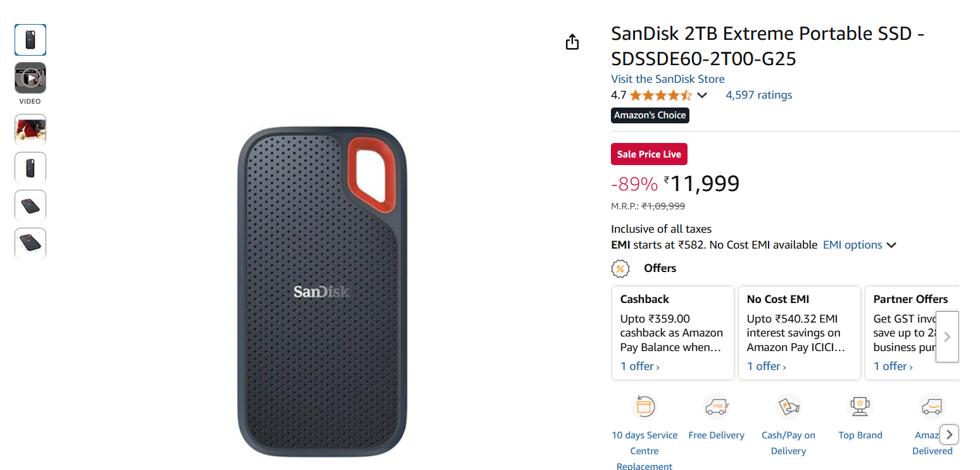Click the Cash/Pay on Delivery icon
The image size is (980, 470).
[x=788, y=406]
